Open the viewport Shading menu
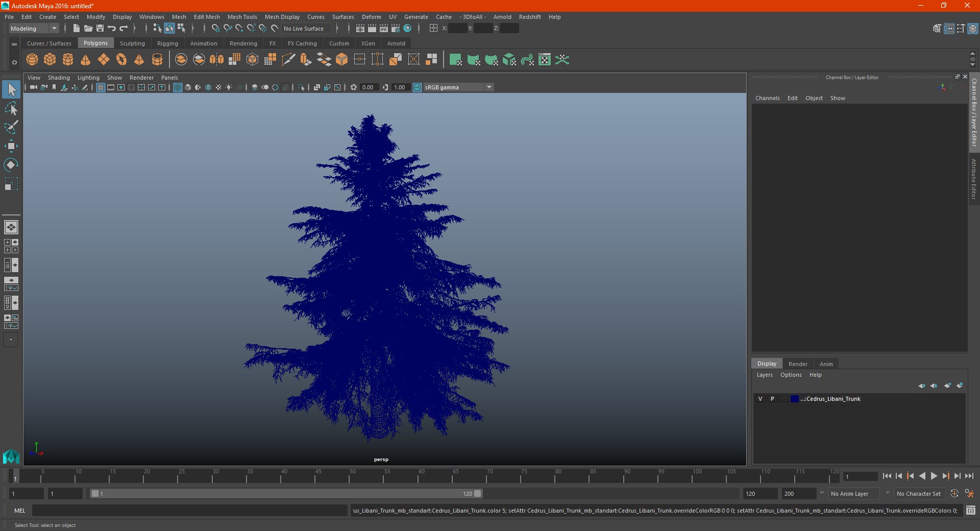The width and height of the screenshot is (980, 531). coord(59,78)
